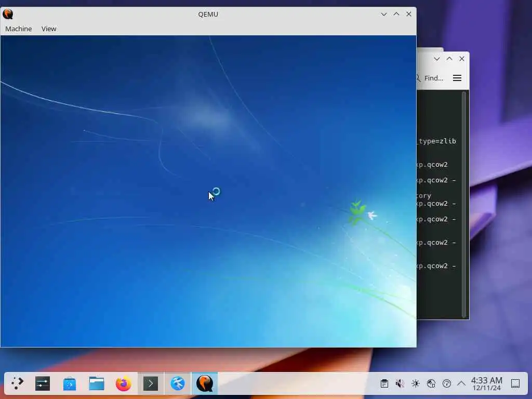The height and width of the screenshot is (399, 532).
Task: Minimize the terminal window behind QEMU
Action: pyautogui.click(x=436, y=59)
